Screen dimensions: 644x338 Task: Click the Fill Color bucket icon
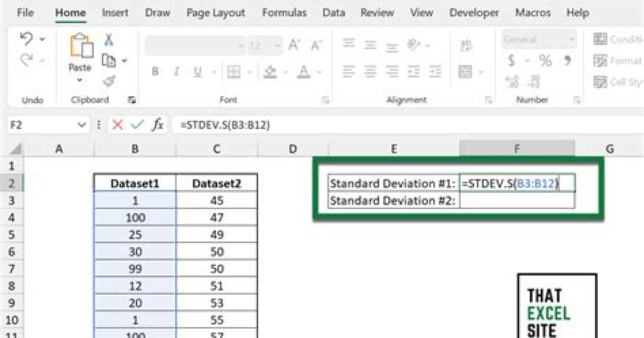point(270,72)
